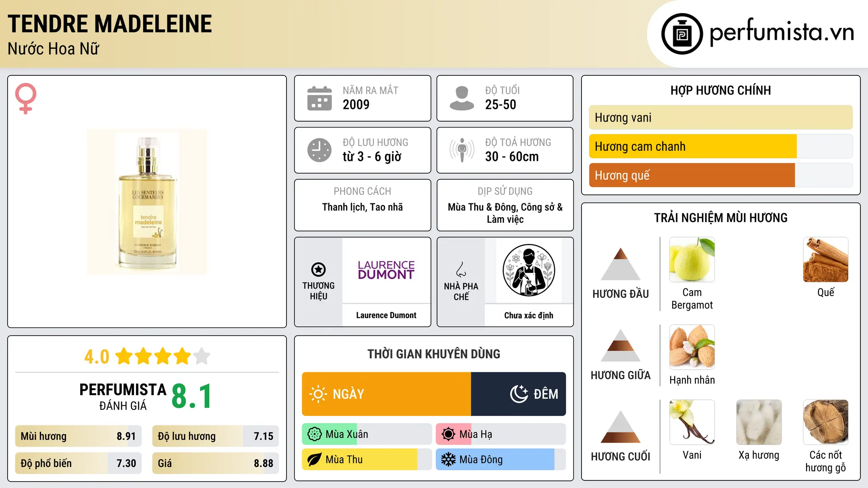Screen dimensions: 868x488
Task: Click the occasion text Mùa Thu & Đông
Action: coord(482,207)
